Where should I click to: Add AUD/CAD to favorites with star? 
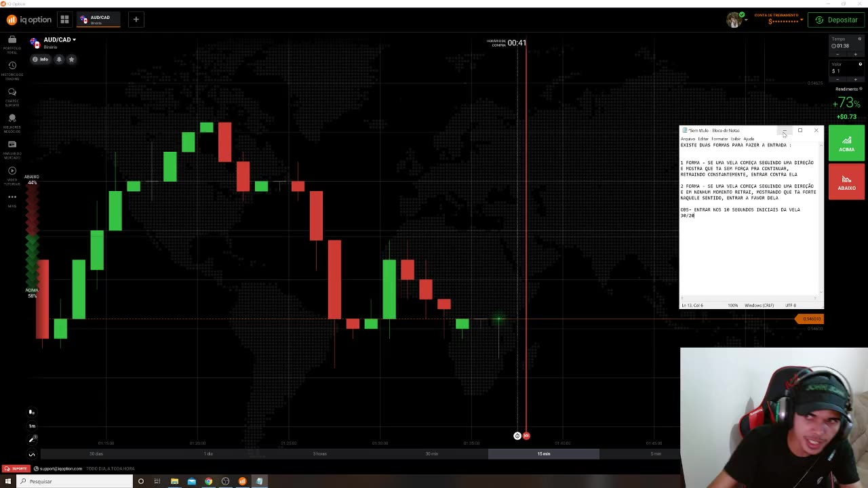71,60
